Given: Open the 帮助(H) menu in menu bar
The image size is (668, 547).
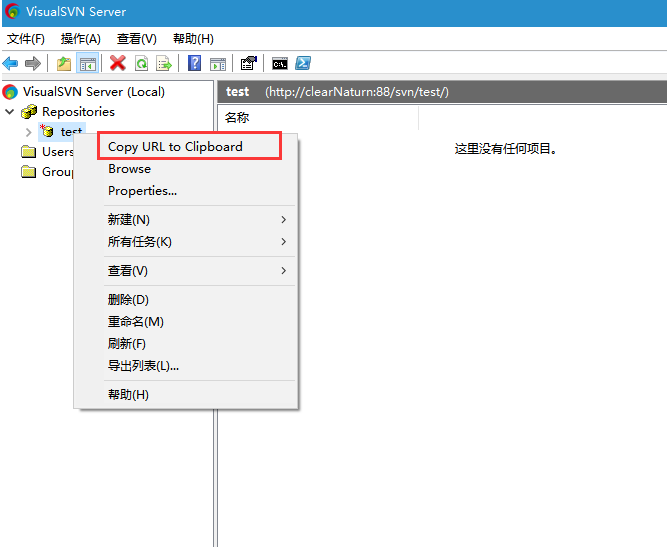Looking at the screenshot, I should [193, 39].
